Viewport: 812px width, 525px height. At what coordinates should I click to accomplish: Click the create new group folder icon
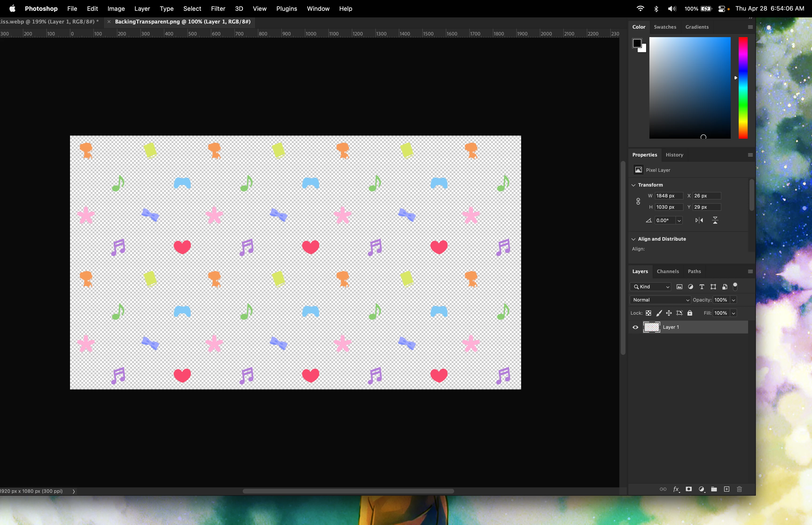pyautogui.click(x=714, y=489)
